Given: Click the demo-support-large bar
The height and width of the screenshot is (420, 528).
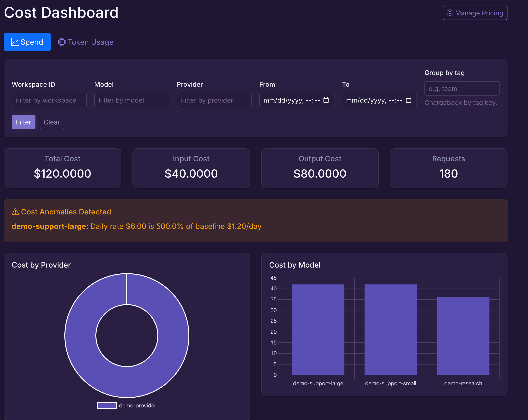Looking at the screenshot, I should click(x=318, y=330).
